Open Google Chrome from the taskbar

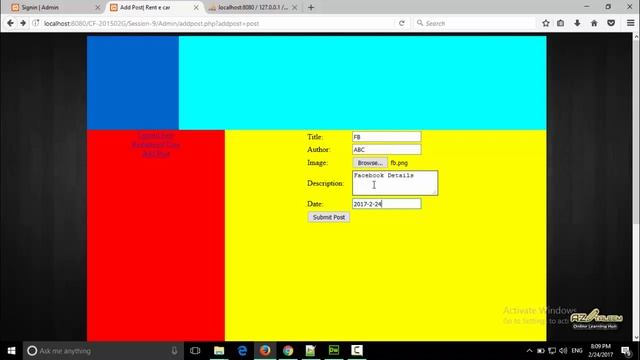pos(288,351)
